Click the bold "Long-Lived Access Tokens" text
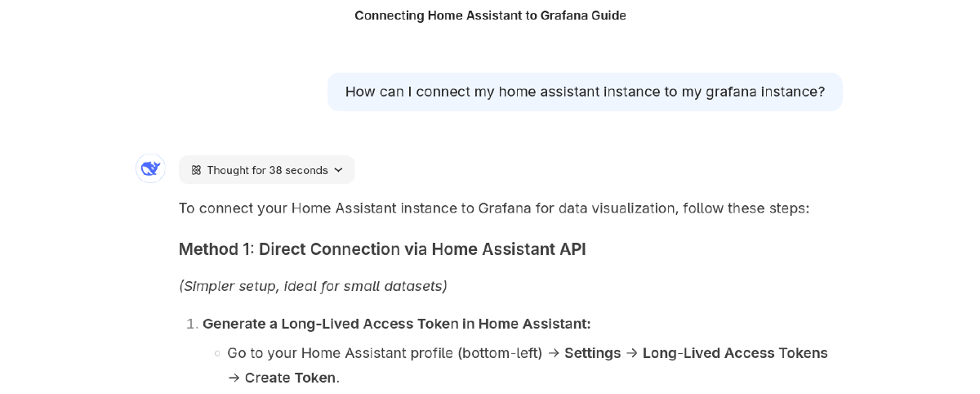The width and height of the screenshot is (980, 394). (x=735, y=353)
